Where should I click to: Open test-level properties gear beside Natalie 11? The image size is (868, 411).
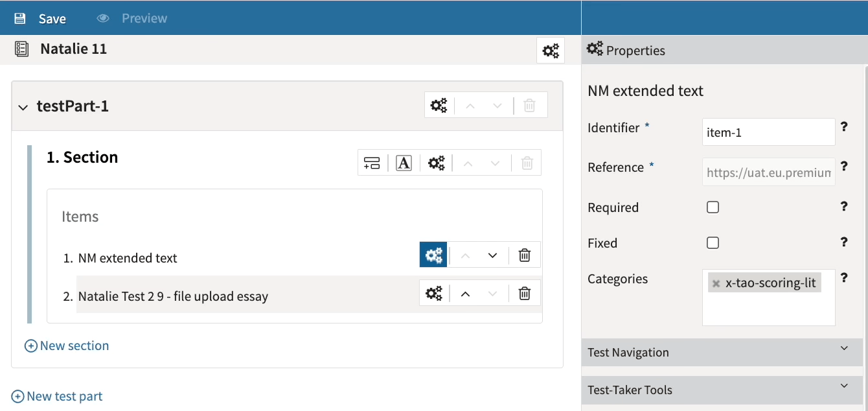click(x=551, y=51)
